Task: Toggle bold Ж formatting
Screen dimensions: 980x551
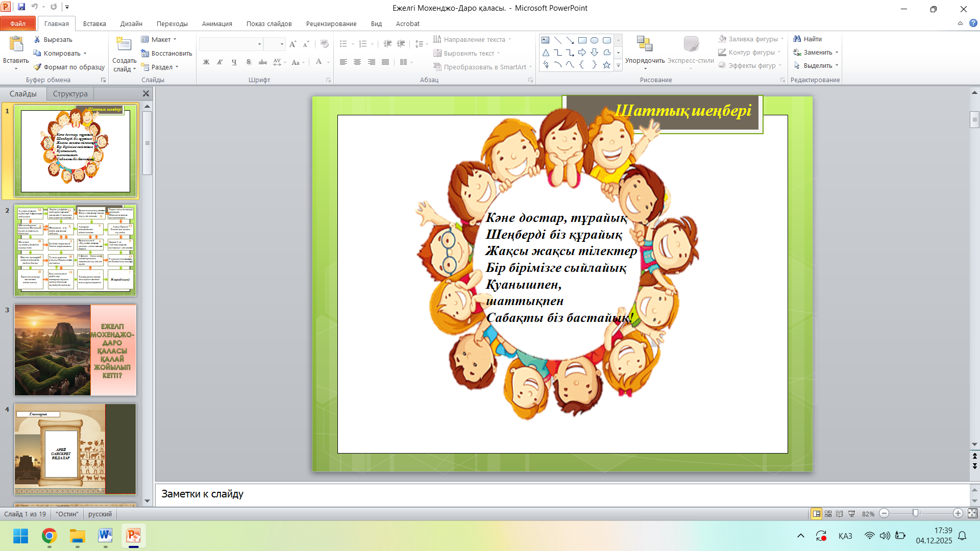Action: (206, 62)
